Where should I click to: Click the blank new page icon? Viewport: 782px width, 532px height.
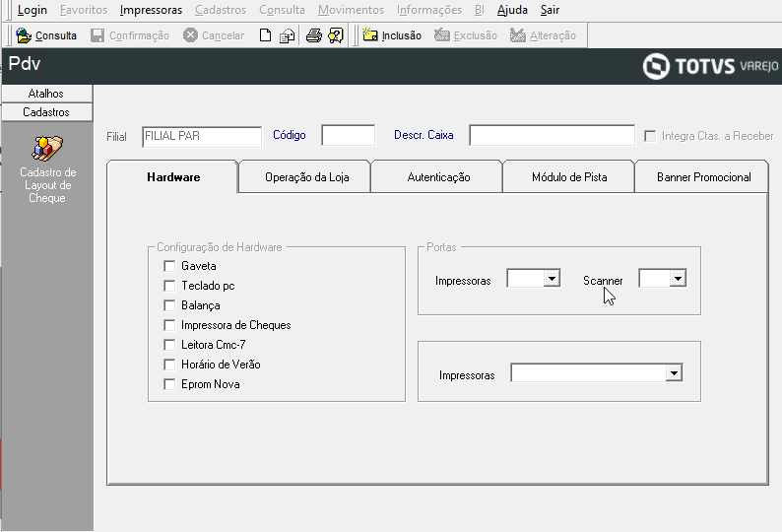click(x=265, y=35)
